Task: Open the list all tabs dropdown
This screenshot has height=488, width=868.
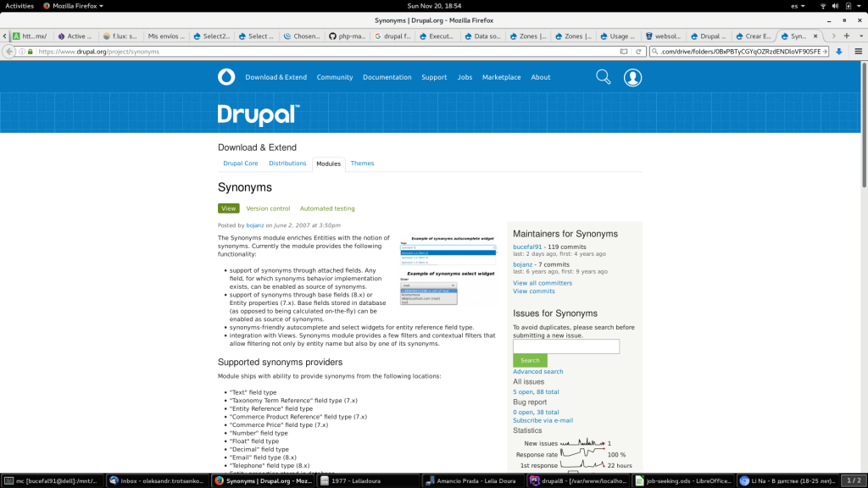Action: point(861,36)
